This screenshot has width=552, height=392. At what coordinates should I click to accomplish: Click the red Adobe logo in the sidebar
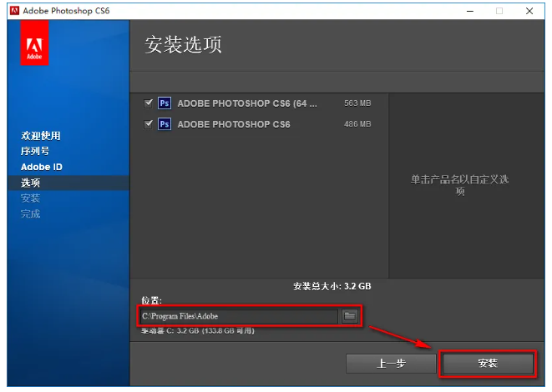pos(34,43)
